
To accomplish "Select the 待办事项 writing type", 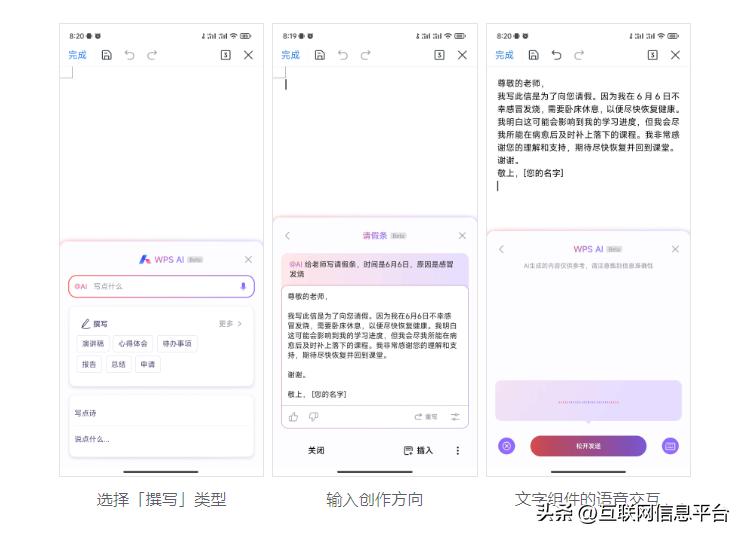I will click(177, 344).
